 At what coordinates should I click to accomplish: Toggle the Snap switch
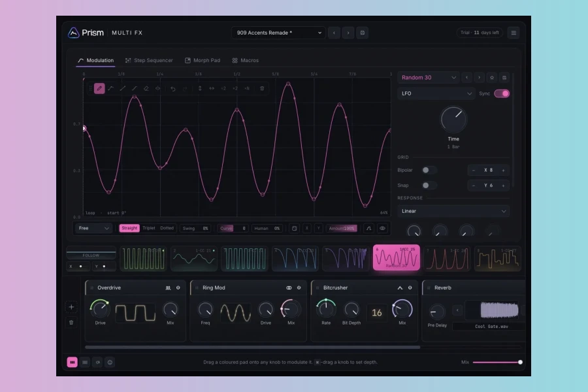429,186
